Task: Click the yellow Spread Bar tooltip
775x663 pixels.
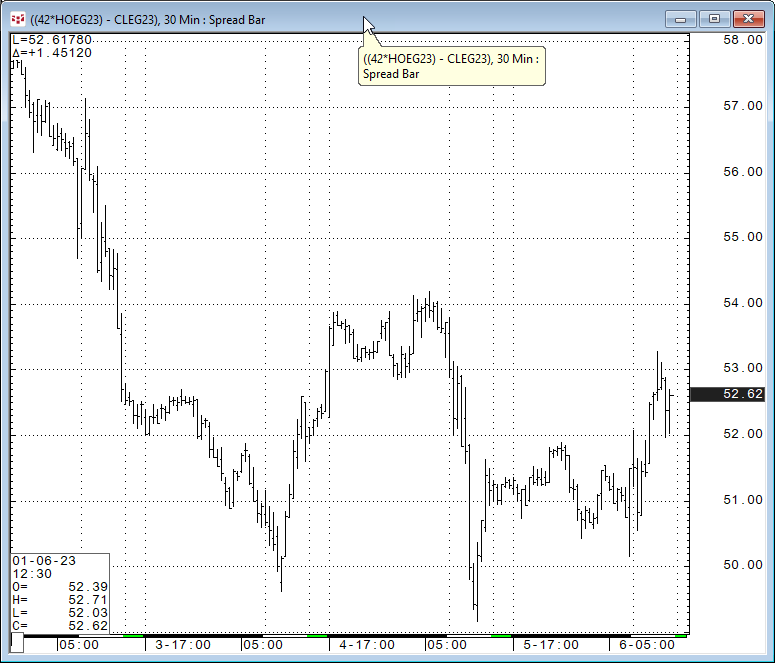Action: [452, 66]
